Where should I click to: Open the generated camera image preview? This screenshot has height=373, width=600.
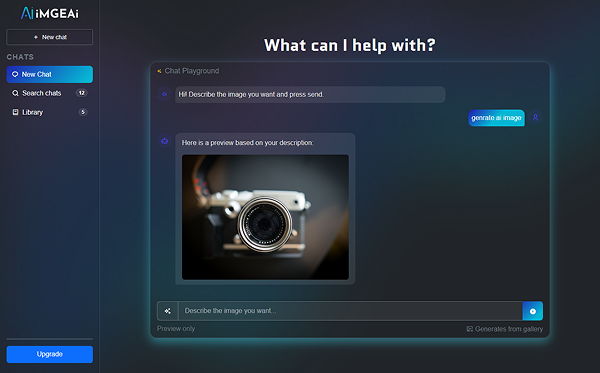(x=265, y=217)
